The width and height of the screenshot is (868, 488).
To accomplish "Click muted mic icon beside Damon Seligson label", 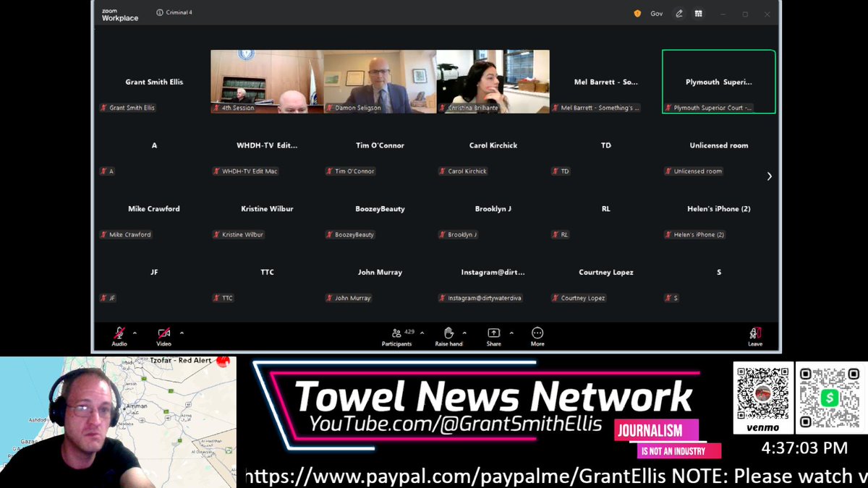I will click(x=329, y=108).
